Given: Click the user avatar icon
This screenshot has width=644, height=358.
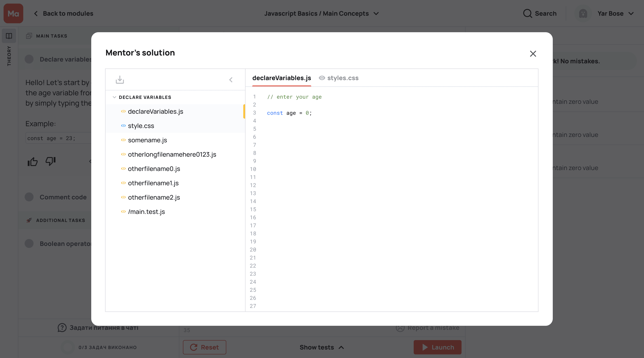Looking at the screenshot, I should click(x=583, y=13).
